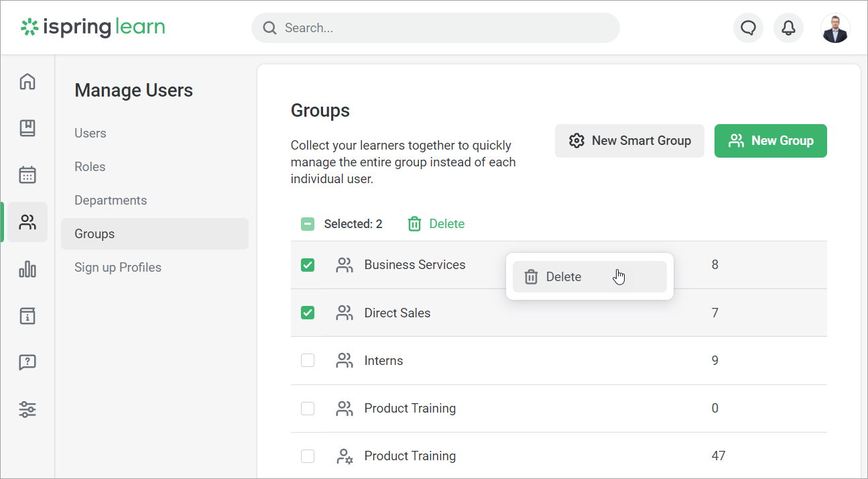Open the Calendar icon in the sidebar

(x=27, y=175)
